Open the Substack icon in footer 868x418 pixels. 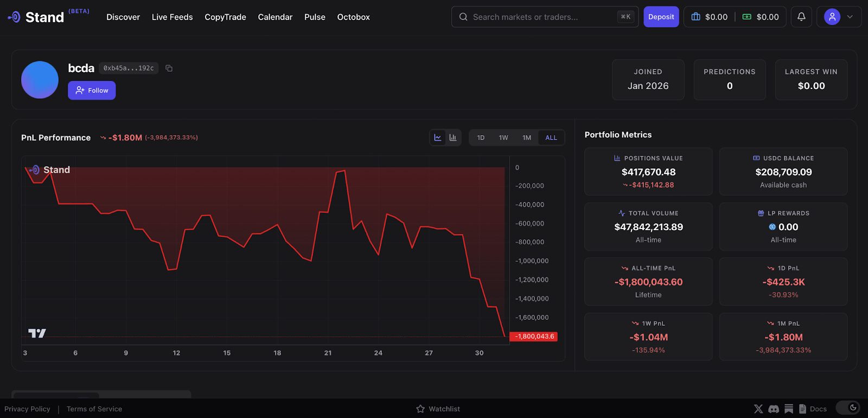tap(789, 409)
